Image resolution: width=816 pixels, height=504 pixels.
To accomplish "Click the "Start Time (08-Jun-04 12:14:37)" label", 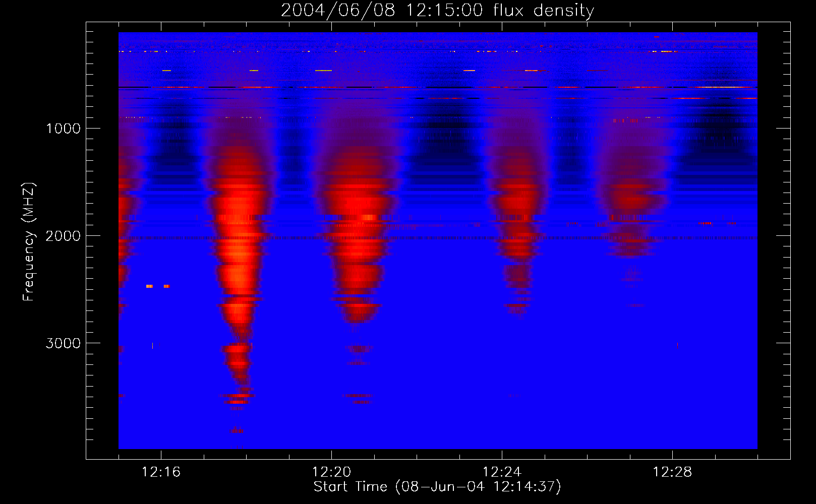I will coord(437,487).
